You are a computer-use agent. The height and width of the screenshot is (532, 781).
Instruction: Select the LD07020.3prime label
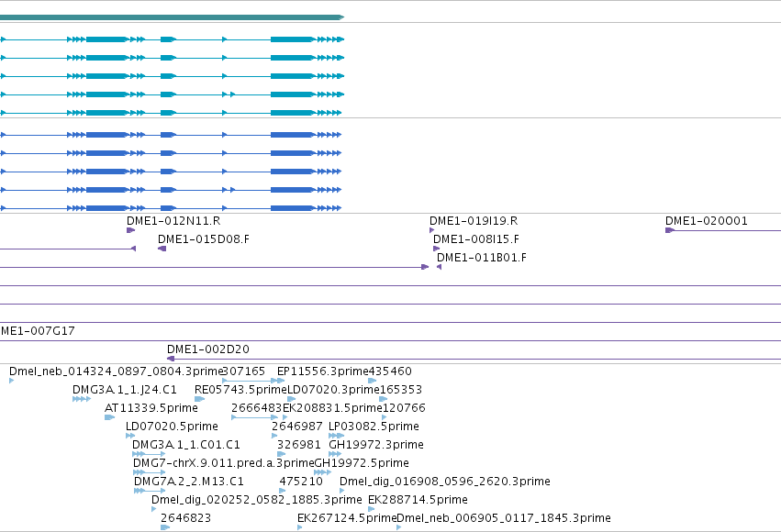click(x=333, y=390)
